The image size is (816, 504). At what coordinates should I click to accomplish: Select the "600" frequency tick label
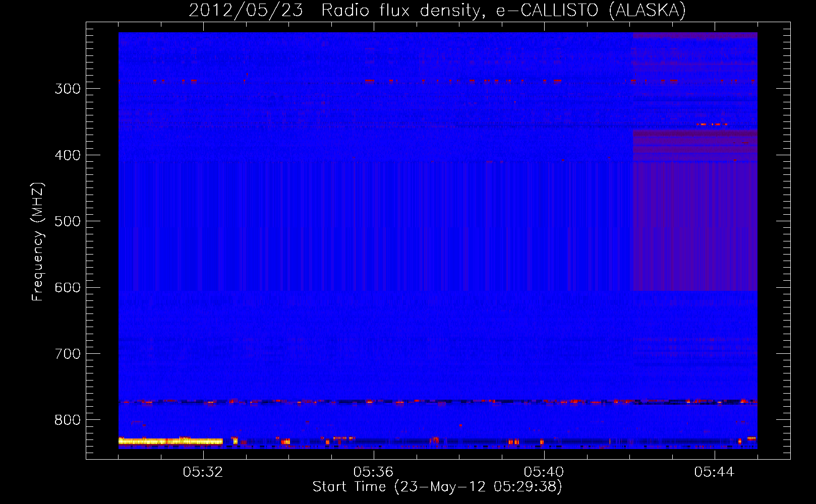[x=68, y=288]
